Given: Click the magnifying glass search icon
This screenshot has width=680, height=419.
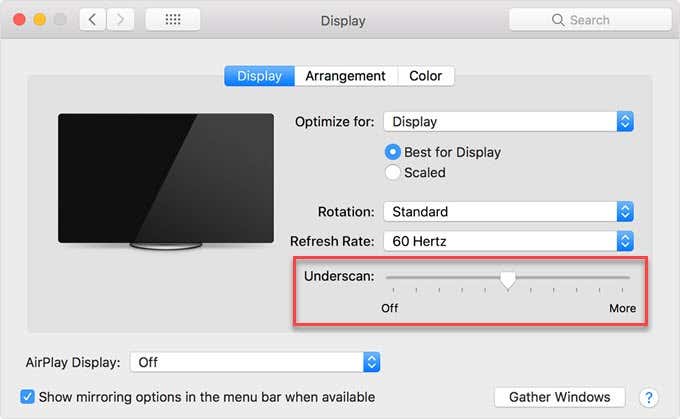Looking at the screenshot, I should click(x=558, y=20).
